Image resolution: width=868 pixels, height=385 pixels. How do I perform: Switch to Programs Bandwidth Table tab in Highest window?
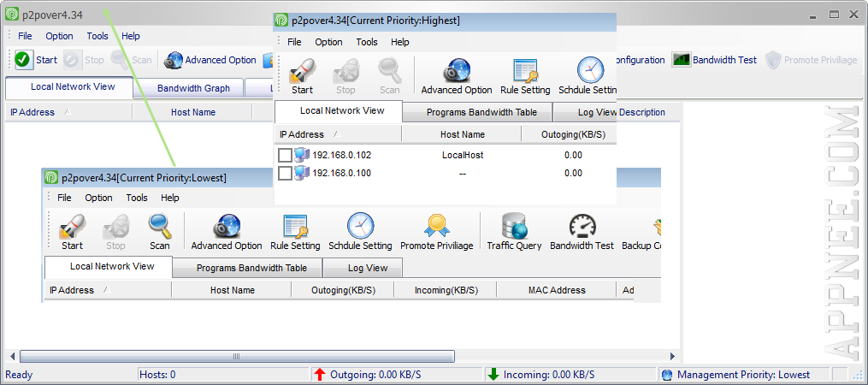(x=477, y=112)
